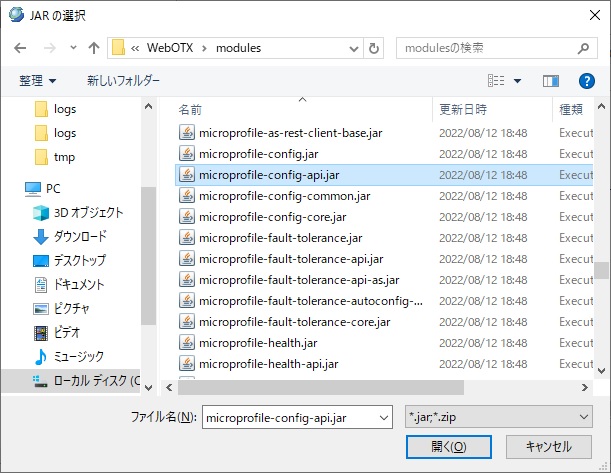The image size is (611, 473).
Task: Go up one folder level
Action: [93, 48]
